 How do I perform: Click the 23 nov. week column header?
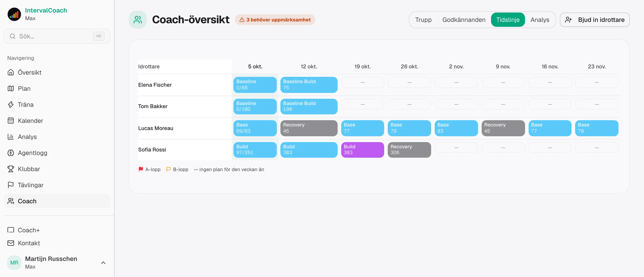click(x=597, y=66)
